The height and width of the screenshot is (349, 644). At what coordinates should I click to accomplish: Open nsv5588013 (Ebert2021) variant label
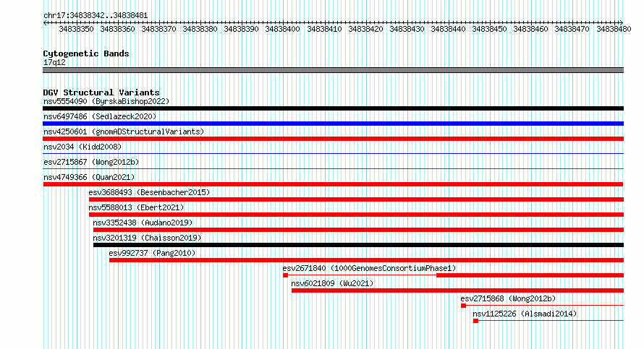(136, 207)
